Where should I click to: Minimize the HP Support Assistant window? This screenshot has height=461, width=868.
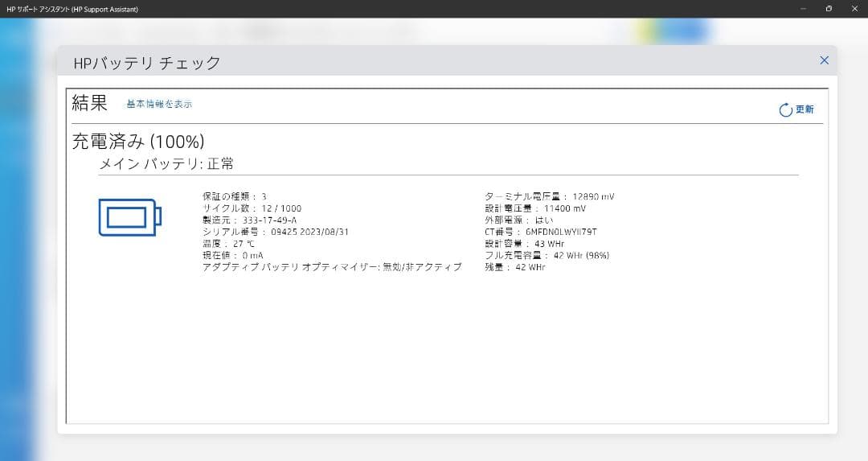803,9
